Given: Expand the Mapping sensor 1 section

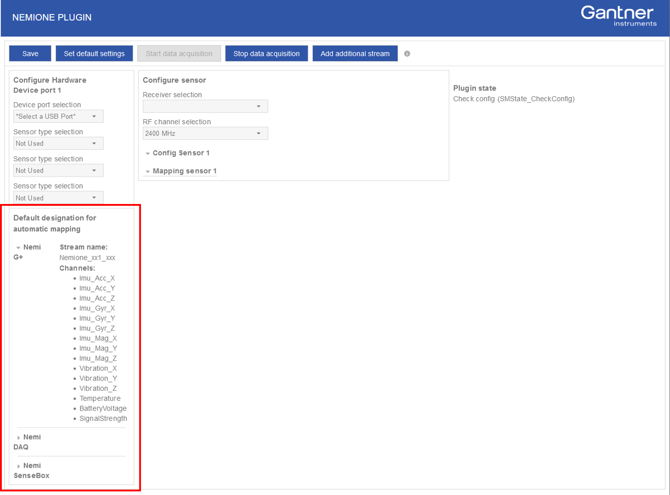Looking at the screenshot, I should tap(181, 171).
